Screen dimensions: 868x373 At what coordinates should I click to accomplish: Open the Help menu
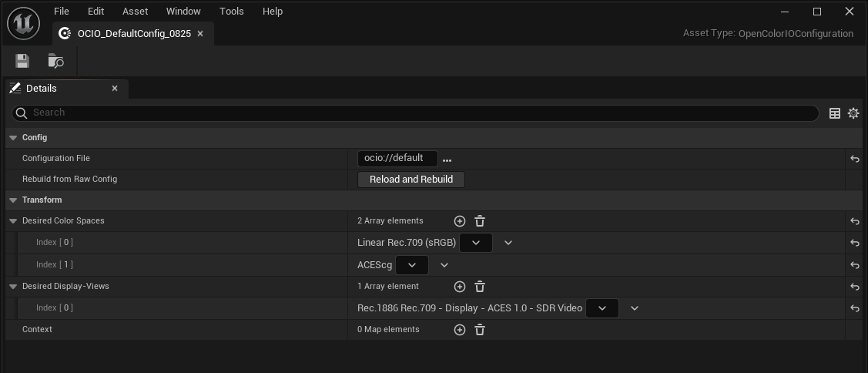273,11
